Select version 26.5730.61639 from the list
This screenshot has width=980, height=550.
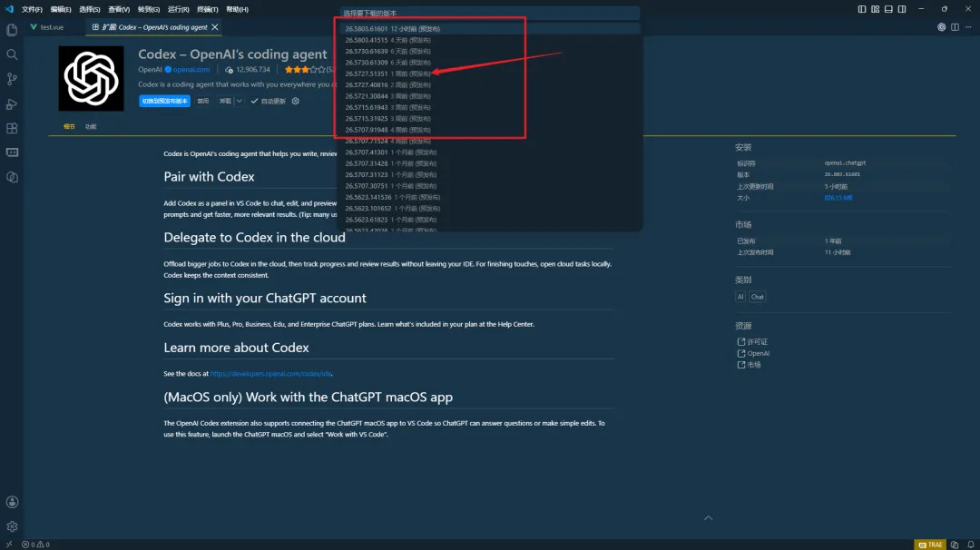tap(490, 51)
